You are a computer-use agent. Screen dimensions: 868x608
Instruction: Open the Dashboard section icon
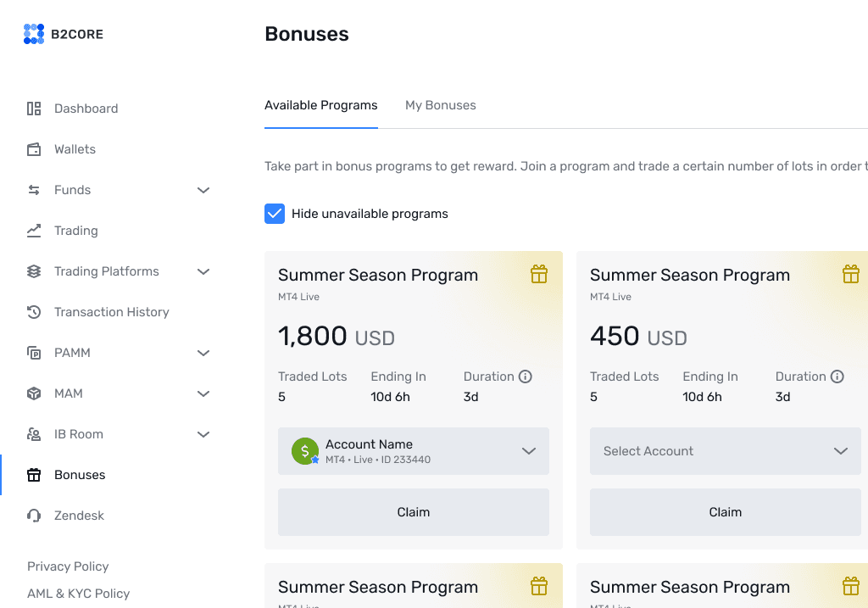[33, 109]
